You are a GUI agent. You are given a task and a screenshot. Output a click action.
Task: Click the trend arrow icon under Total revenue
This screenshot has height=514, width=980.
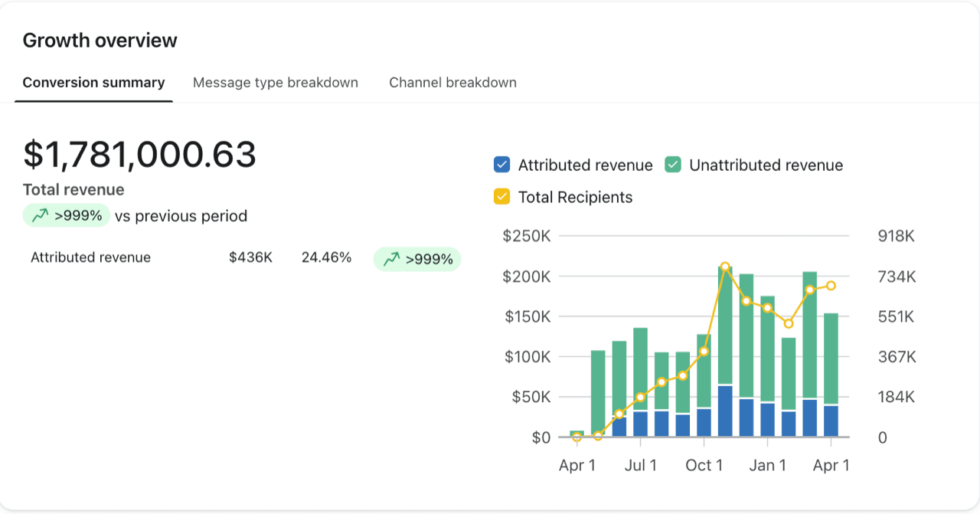[40, 216]
